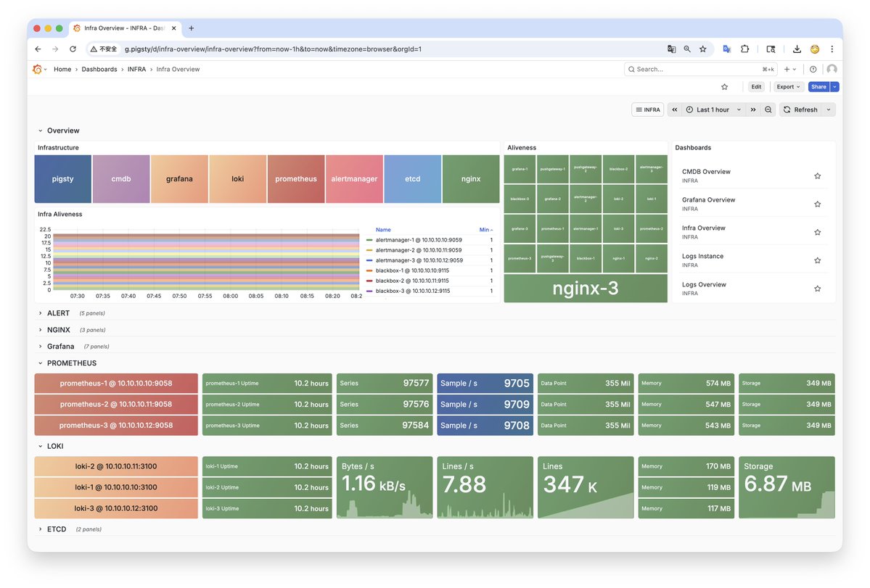Open prometheus-1 @ 10.10.10.10:9058 panel
Screen dimensions: 870x588
pos(116,384)
